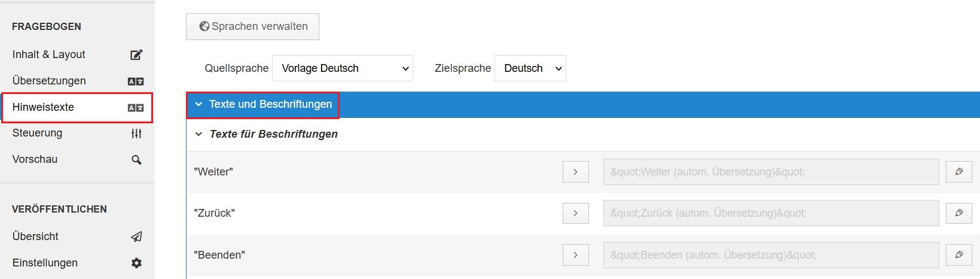Click the arrow button in the "Weiter" row

pos(576,172)
